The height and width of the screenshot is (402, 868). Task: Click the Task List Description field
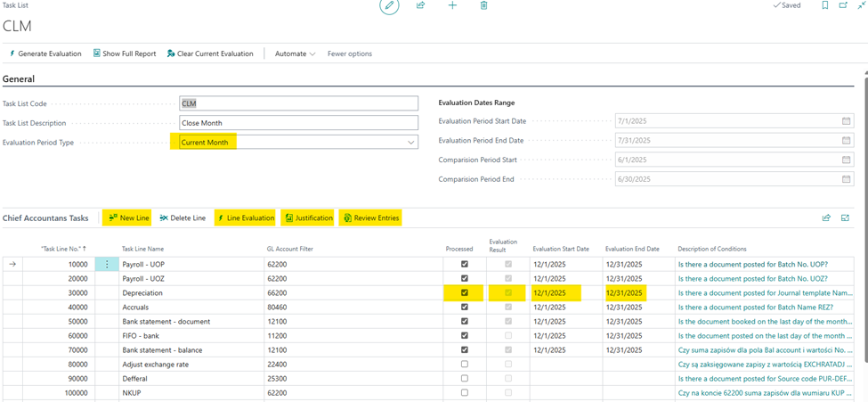[x=298, y=123]
